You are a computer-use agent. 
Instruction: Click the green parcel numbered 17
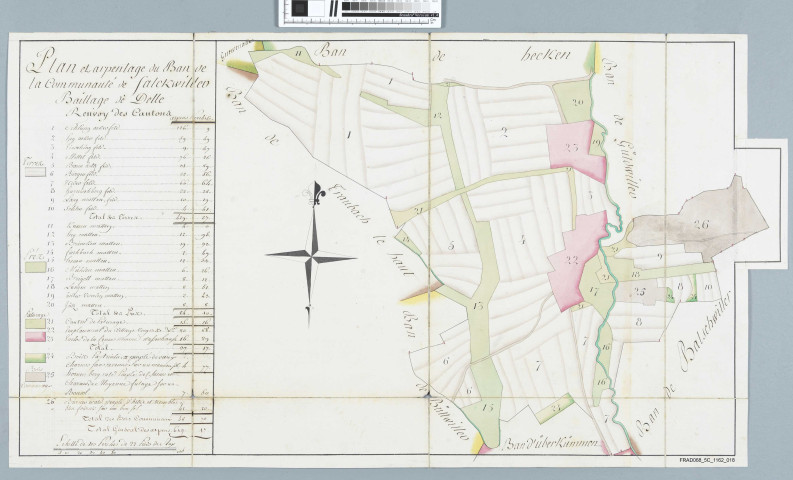594,293
